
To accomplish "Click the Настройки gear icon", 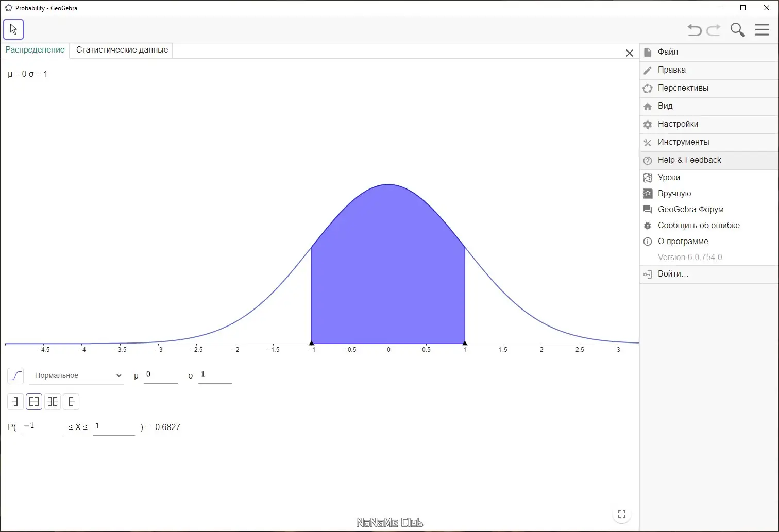I will (x=648, y=124).
